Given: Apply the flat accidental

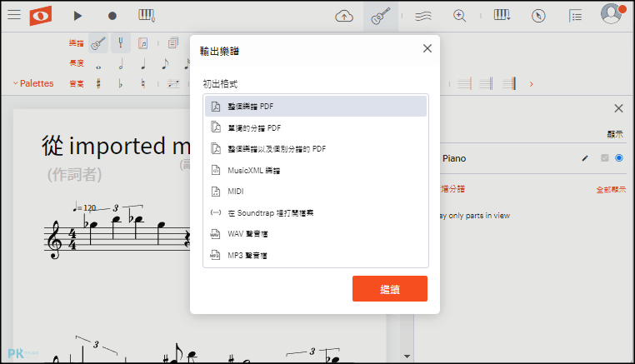Looking at the screenshot, I should pos(121,83).
